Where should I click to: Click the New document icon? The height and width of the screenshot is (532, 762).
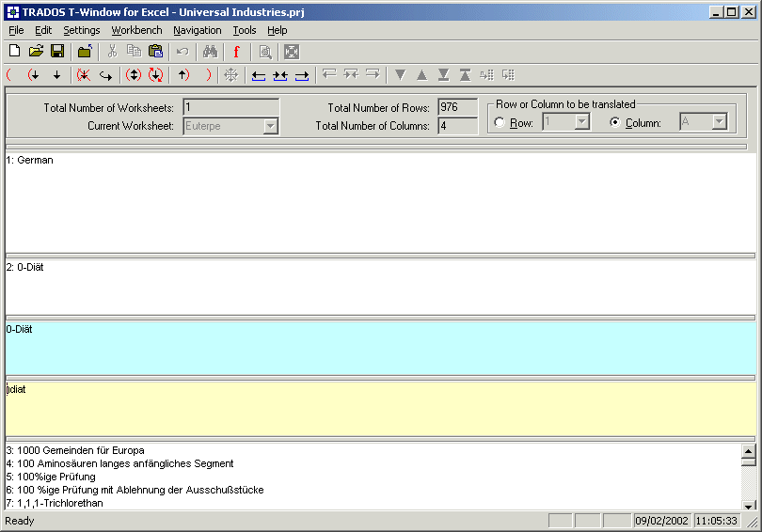pyautogui.click(x=14, y=52)
